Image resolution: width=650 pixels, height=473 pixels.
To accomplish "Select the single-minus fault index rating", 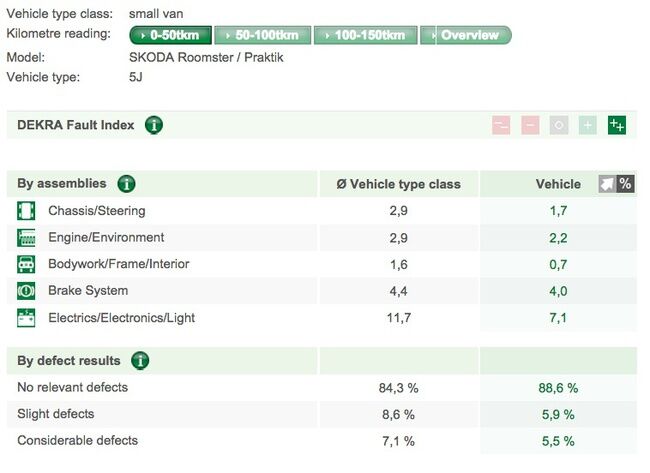I will click(x=530, y=125).
